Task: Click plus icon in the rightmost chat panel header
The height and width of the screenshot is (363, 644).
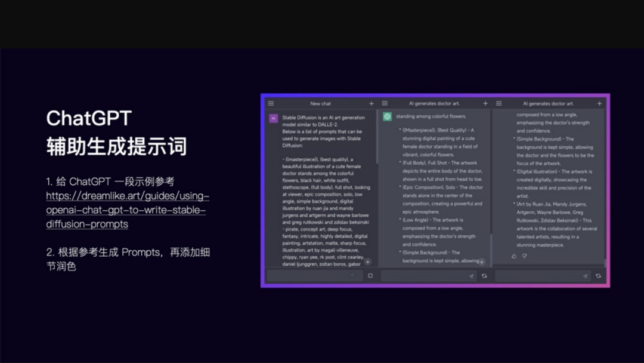Action: 599,104
